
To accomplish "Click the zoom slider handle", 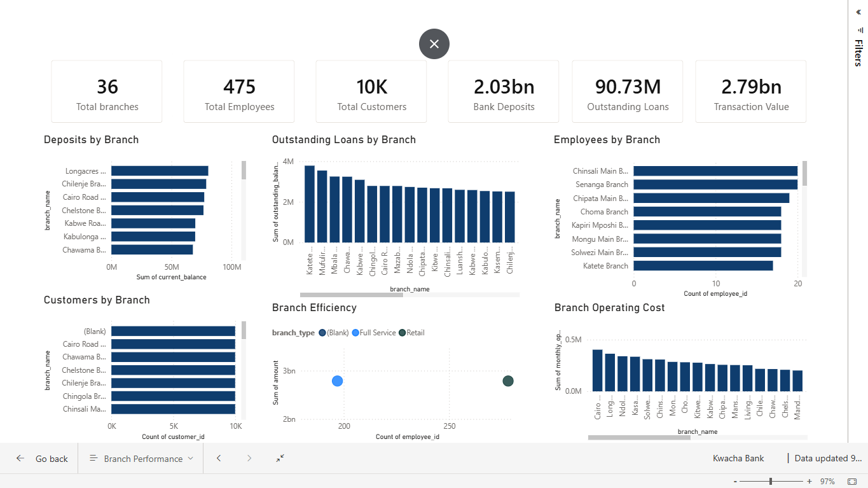I will point(771,482).
